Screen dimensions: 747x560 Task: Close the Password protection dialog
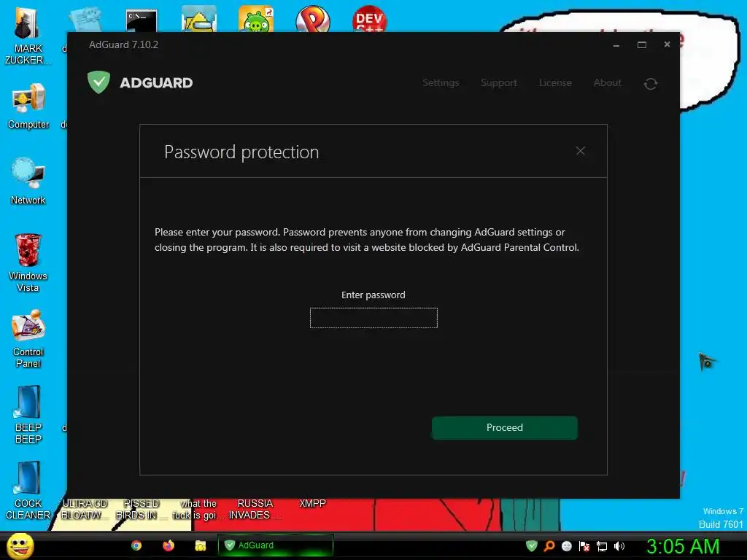tap(580, 151)
